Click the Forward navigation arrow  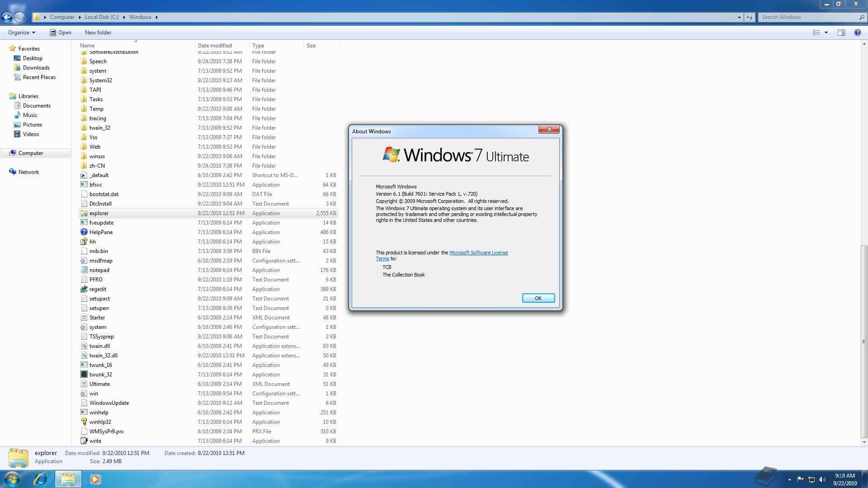tap(19, 17)
